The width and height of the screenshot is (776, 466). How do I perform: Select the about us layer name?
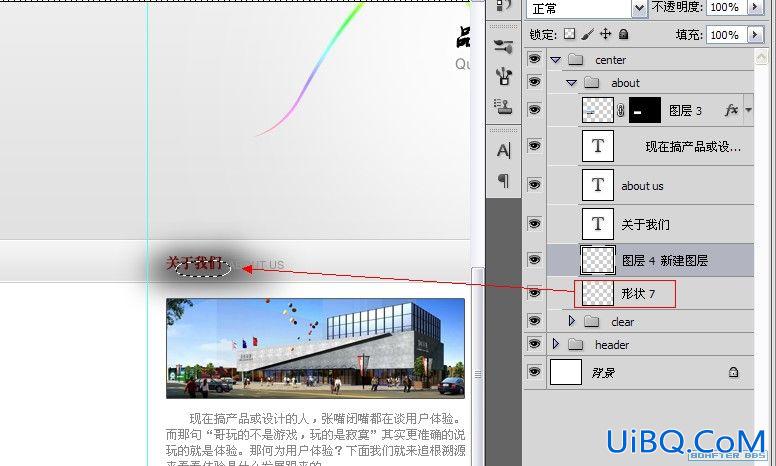pyautogui.click(x=642, y=186)
